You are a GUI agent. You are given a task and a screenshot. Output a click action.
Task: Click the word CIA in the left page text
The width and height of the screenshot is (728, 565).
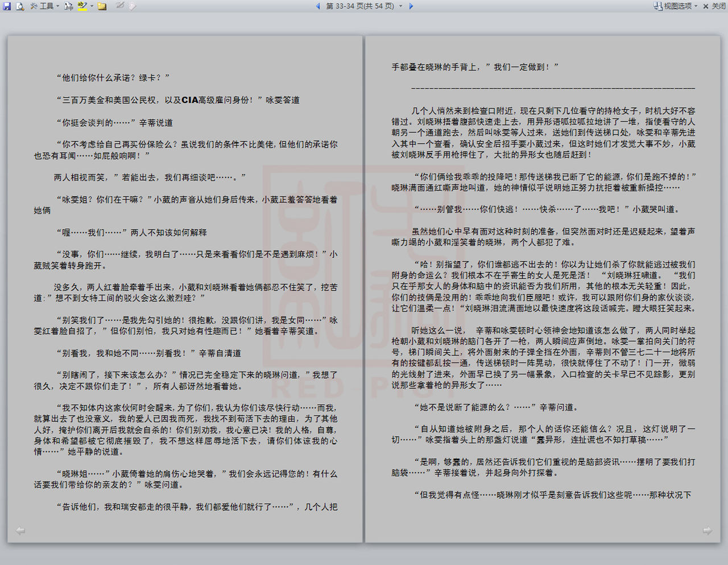click(x=189, y=100)
